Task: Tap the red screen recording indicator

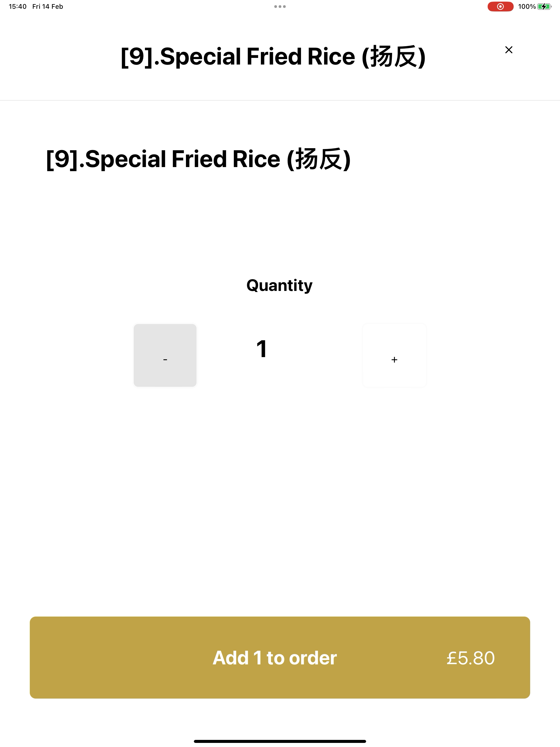Action: tap(500, 6)
